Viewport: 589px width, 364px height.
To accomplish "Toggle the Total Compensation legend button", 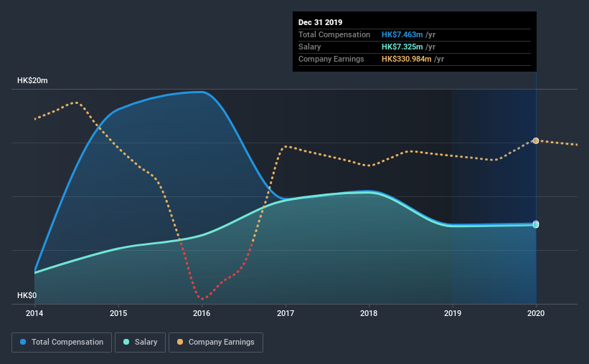I will pyautogui.click(x=62, y=343).
